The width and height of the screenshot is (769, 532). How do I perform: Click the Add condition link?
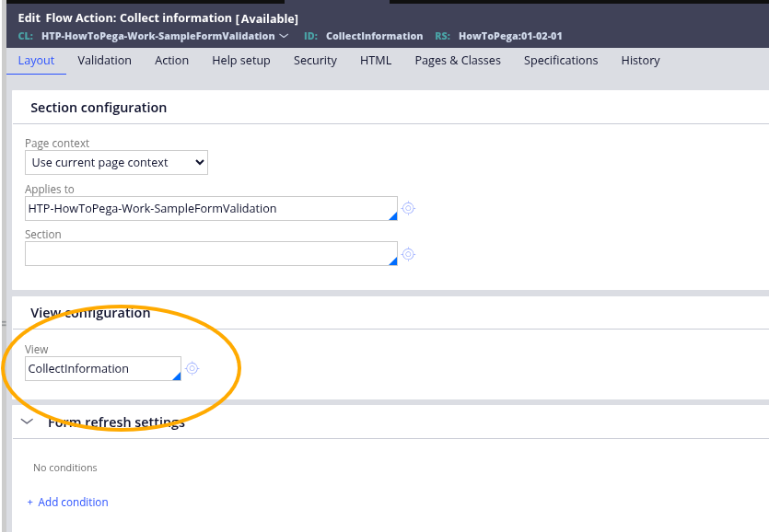click(x=67, y=502)
